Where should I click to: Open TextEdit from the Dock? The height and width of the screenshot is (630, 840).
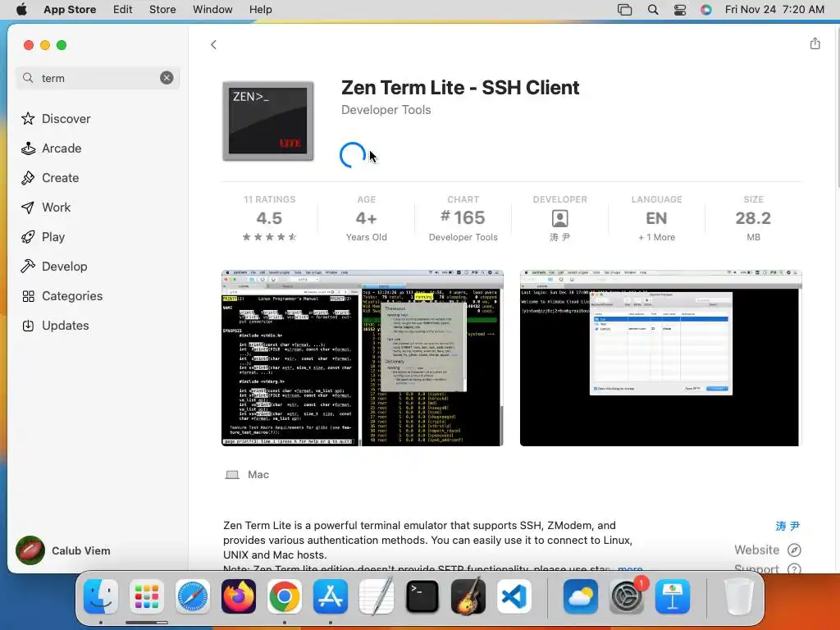tap(377, 596)
